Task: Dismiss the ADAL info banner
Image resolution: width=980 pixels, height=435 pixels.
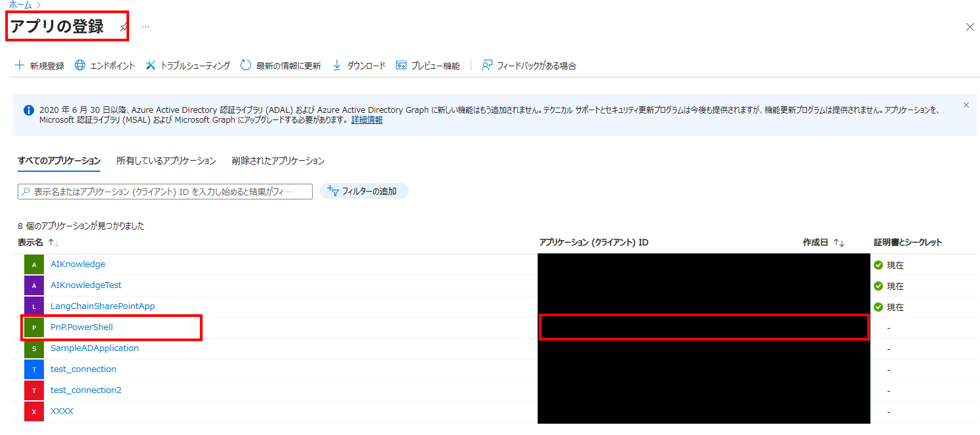Action: pyautogui.click(x=966, y=105)
